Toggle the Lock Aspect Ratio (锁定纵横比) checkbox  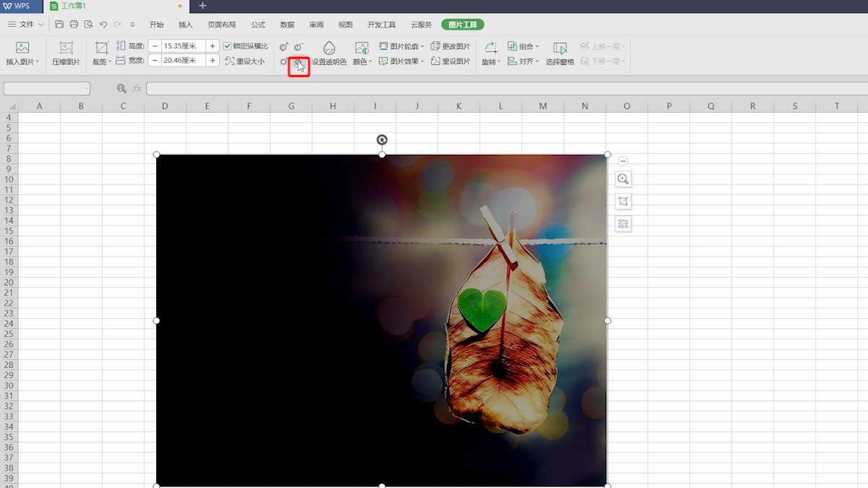pos(228,46)
